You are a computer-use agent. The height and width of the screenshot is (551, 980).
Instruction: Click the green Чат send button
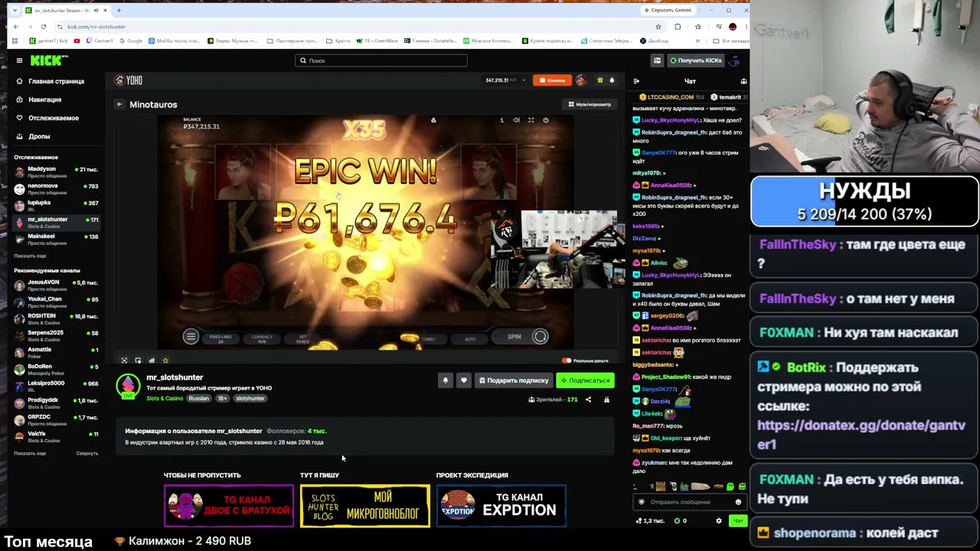coord(737,521)
